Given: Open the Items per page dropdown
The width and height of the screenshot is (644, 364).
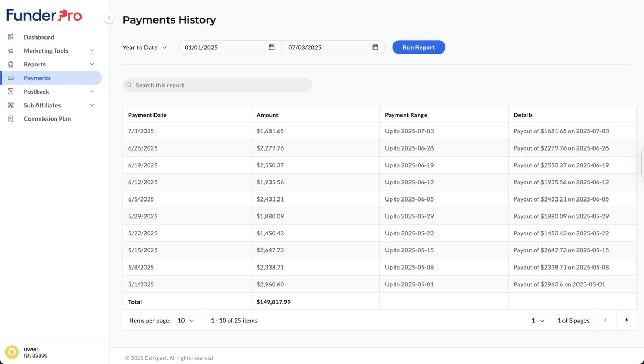Looking at the screenshot, I should 185,320.
